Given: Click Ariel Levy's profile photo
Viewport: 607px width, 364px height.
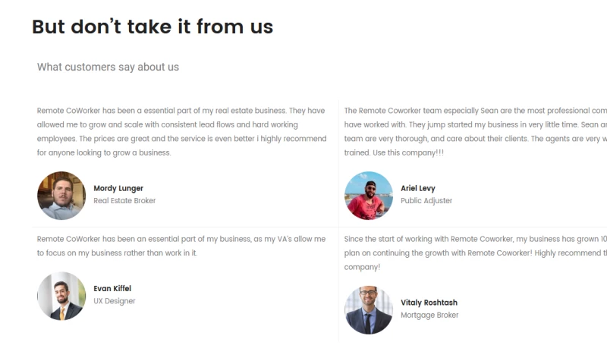Looking at the screenshot, I should pos(369,196).
